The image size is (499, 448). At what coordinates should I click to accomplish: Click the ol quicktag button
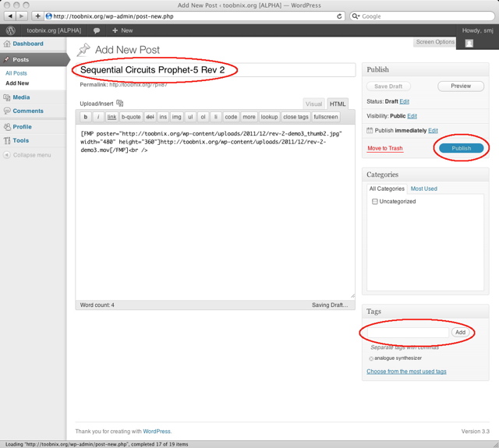pos(203,117)
